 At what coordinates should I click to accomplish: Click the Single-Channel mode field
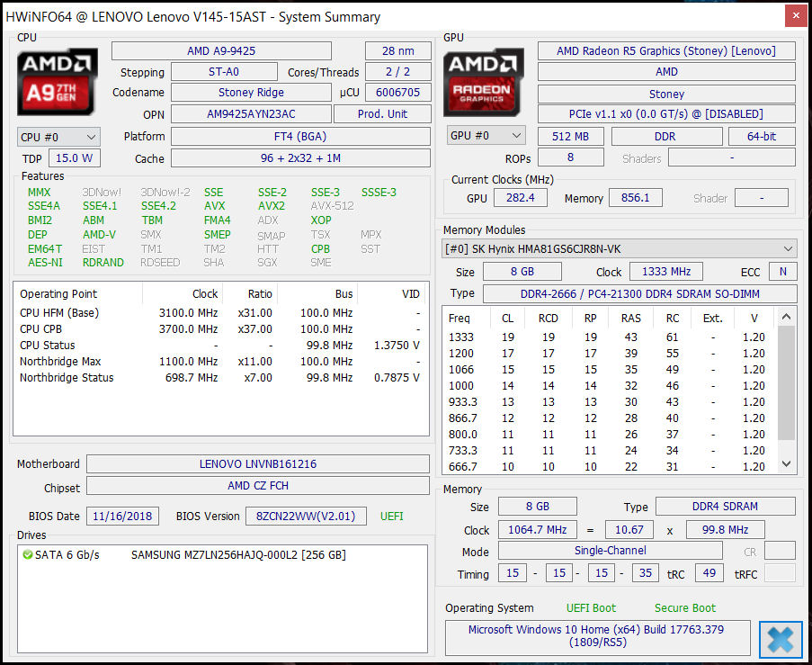(610, 551)
